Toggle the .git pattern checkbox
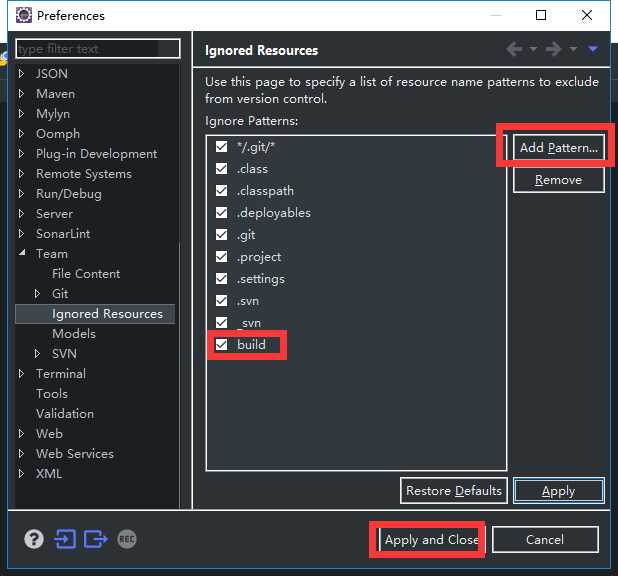 pyautogui.click(x=222, y=235)
